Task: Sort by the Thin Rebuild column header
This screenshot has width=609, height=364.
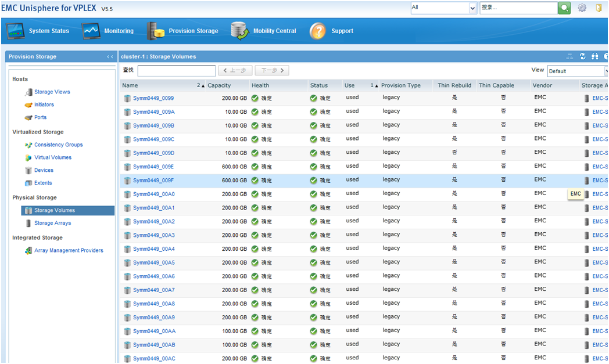Action: coord(454,85)
